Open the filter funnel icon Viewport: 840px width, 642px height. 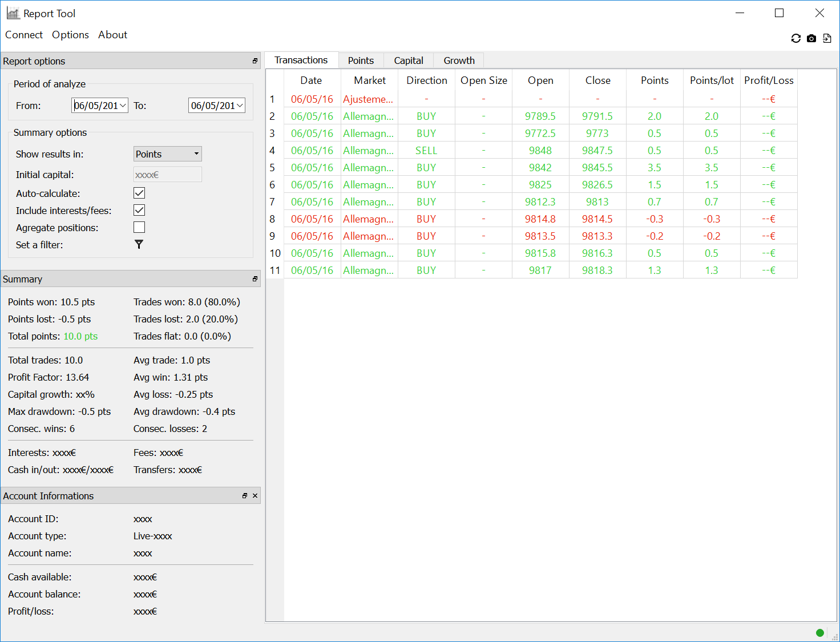pos(139,244)
